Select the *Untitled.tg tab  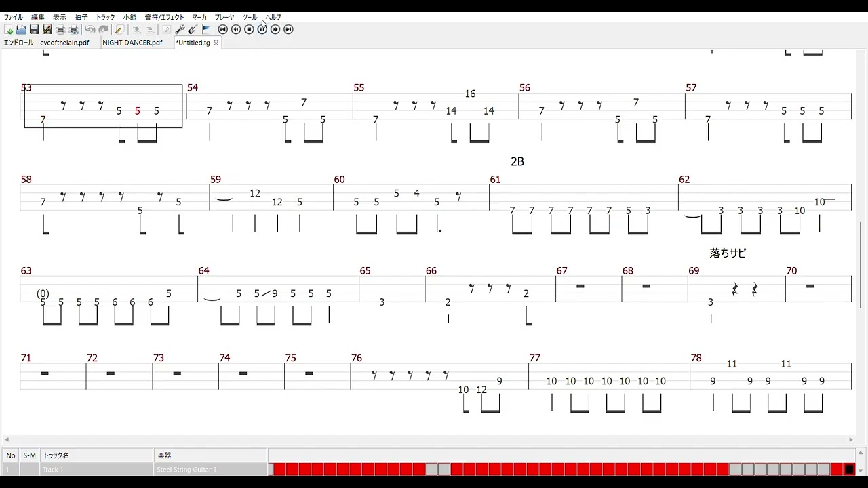(193, 43)
